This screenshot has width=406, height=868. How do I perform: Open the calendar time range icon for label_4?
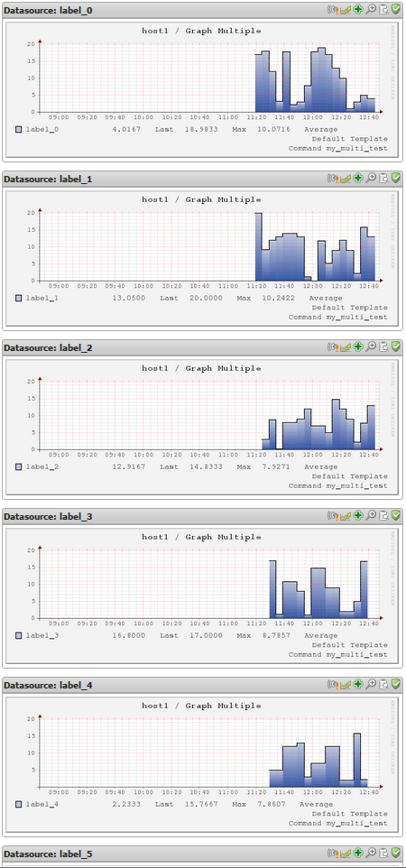[383, 685]
